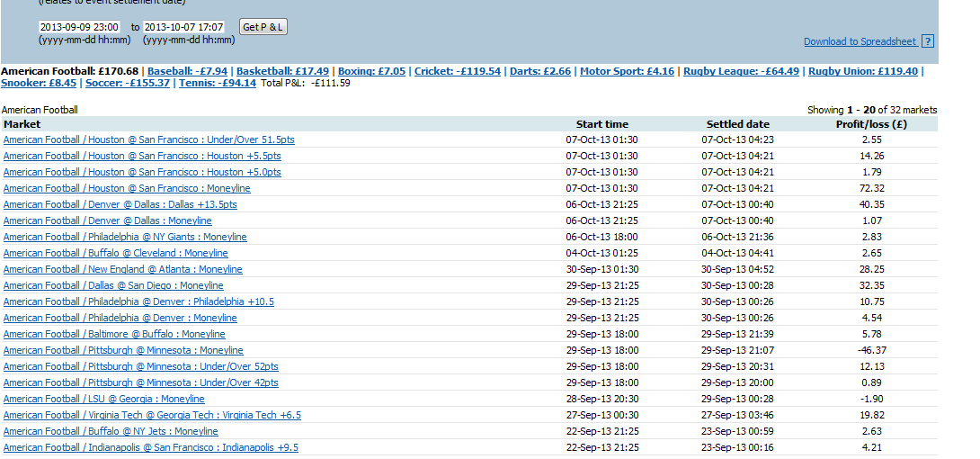Select the Rugby Union link
This screenshot has height=459, width=980.
863,71
